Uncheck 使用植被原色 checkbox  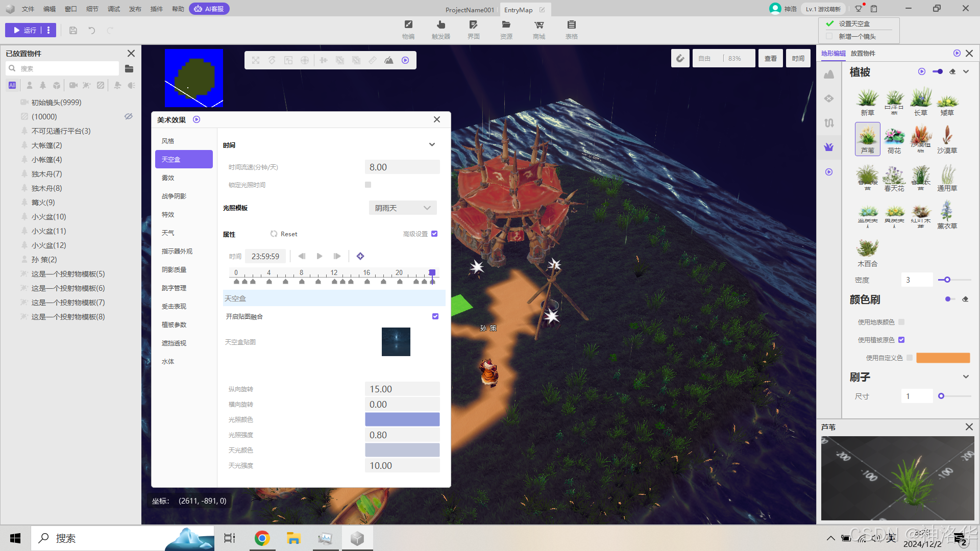tap(901, 340)
